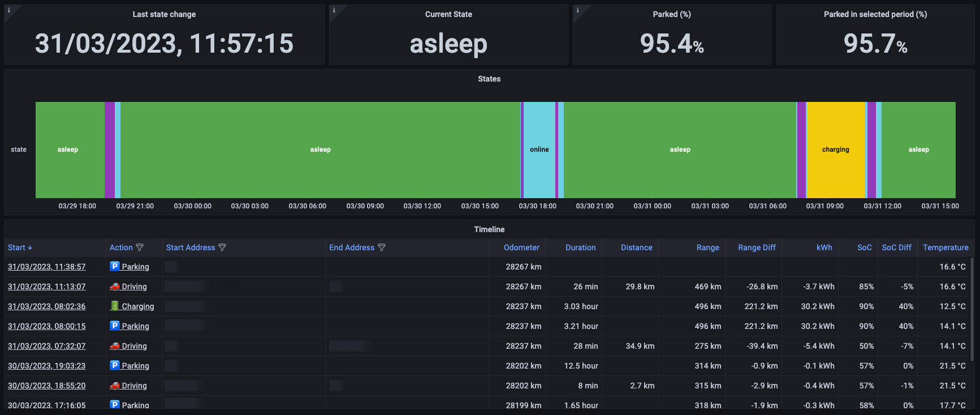Click the Last state change panel title
Viewport: 980px width, 415px height.
pos(164,14)
